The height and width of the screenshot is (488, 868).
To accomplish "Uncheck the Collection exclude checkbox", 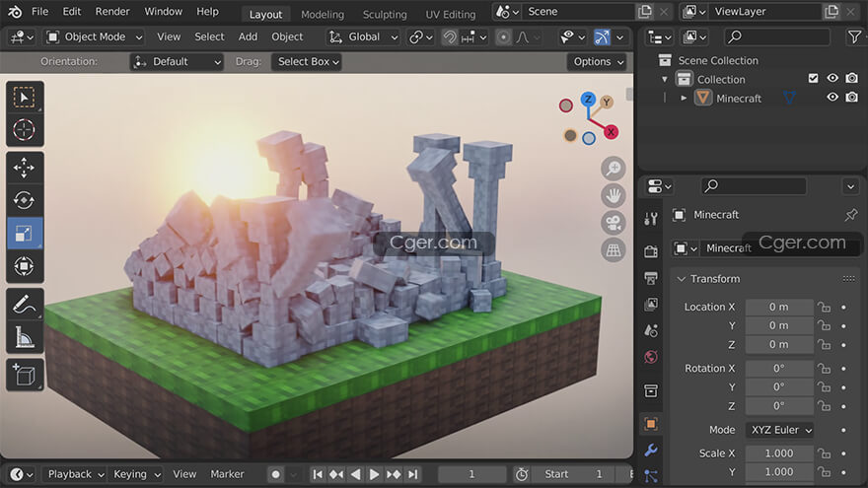I will pyautogui.click(x=813, y=79).
